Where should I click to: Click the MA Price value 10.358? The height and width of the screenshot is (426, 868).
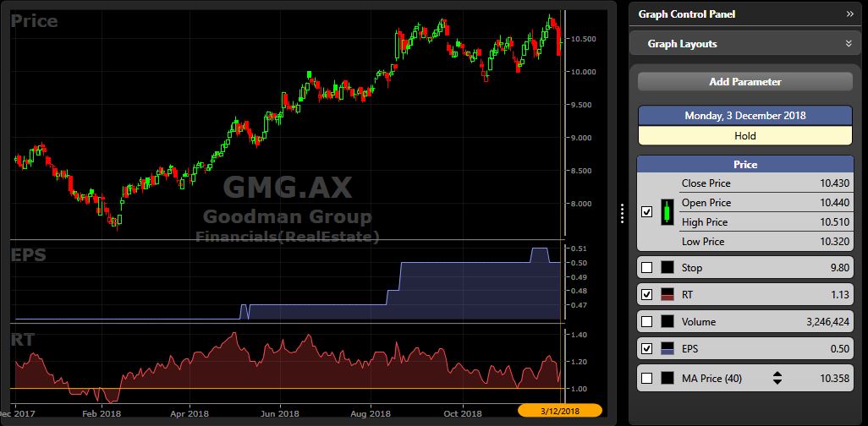click(x=834, y=379)
